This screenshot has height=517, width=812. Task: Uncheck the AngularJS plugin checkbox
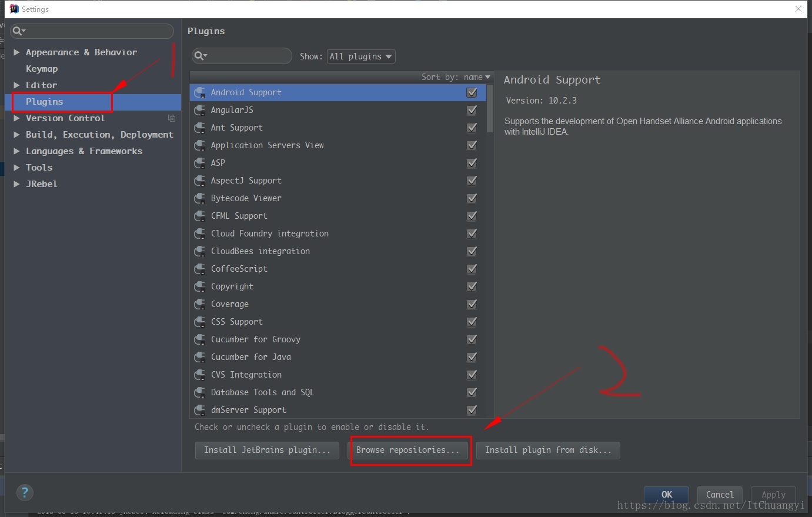click(472, 110)
